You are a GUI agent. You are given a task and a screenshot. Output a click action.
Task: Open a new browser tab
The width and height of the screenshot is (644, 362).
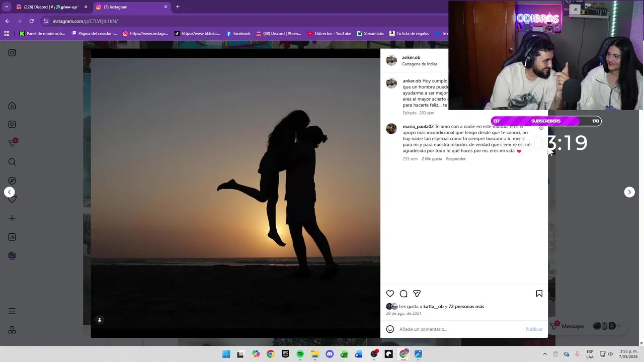pyautogui.click(x=178, y=7)
